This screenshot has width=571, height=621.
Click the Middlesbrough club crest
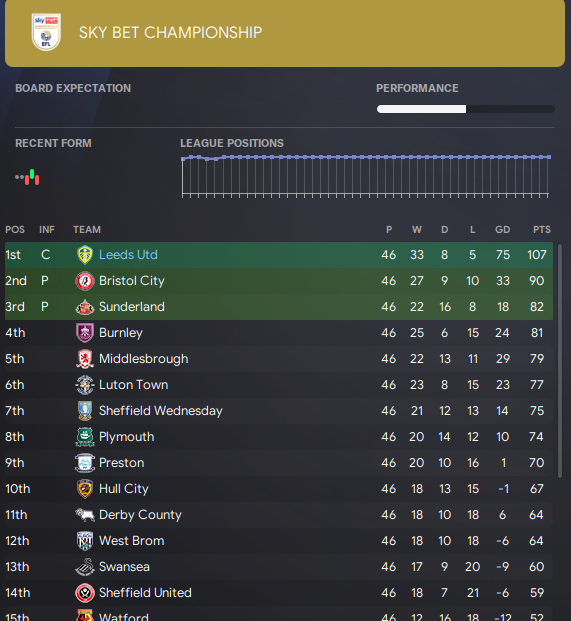(85, 359)
